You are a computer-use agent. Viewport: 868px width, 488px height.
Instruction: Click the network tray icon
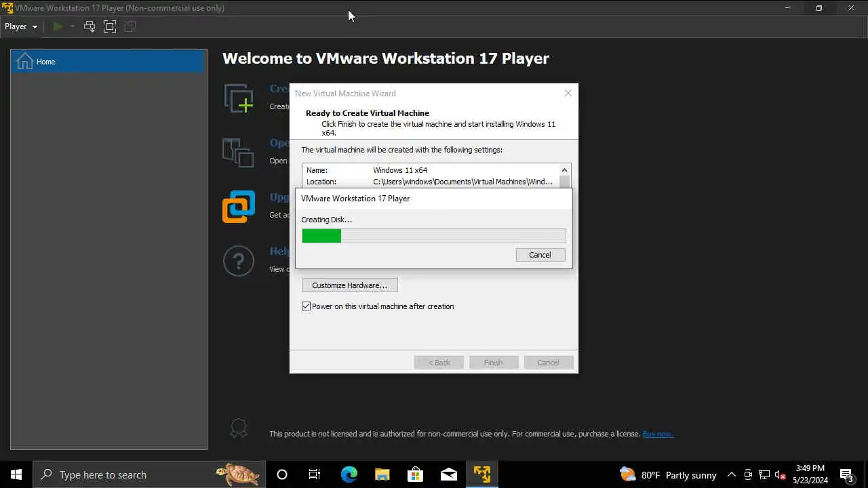pos(764,474)
